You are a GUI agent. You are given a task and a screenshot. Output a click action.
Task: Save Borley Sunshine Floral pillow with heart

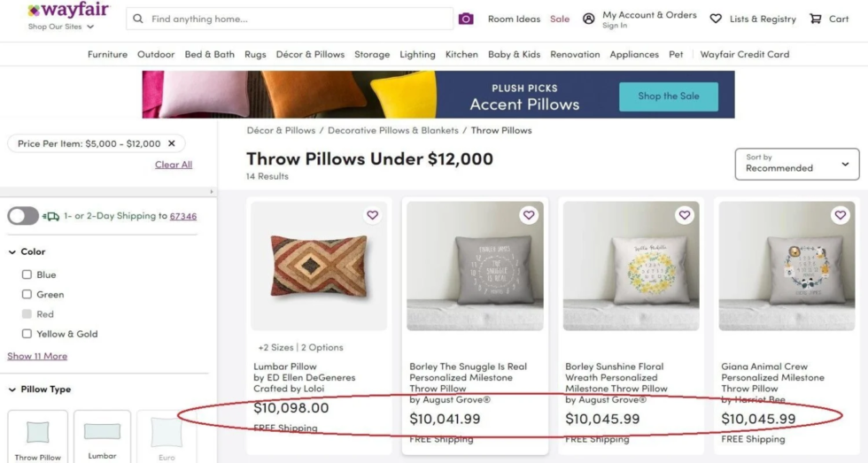685,215
